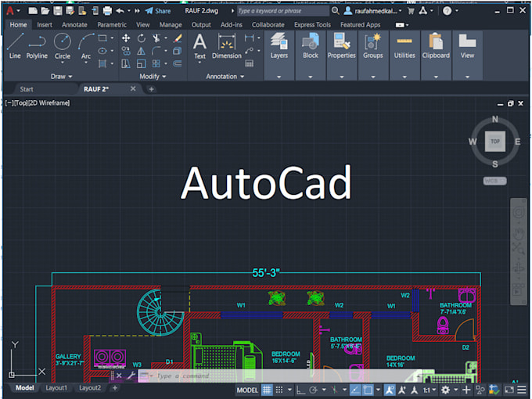Open the Workspace Switching gear menu
The width and height of the screenshot is (532, 399).
coord(446,390)
